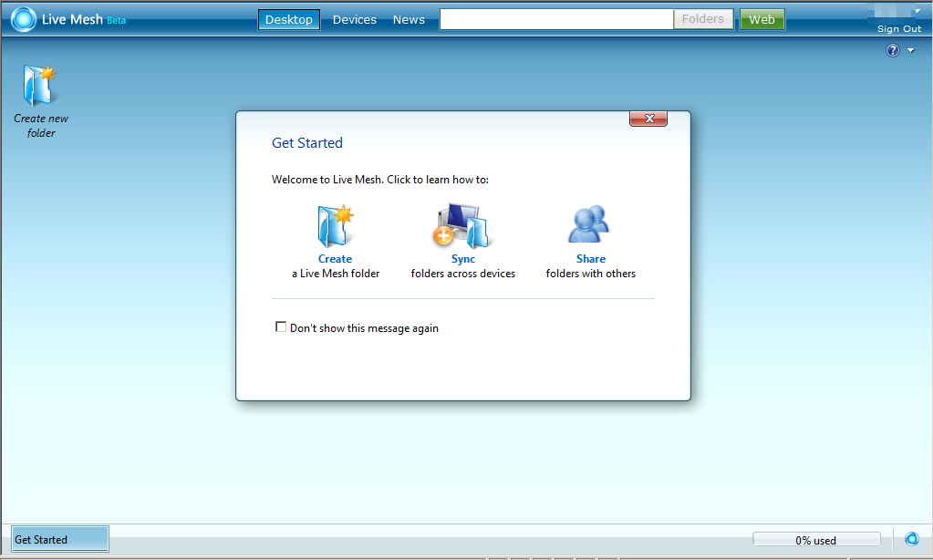Click the green Web search button
933x560 pixels.
(762, 19)
